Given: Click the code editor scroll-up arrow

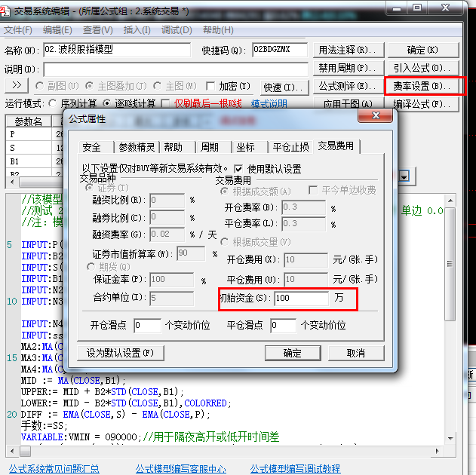Looking at the screenshot, I should (450, 201).
